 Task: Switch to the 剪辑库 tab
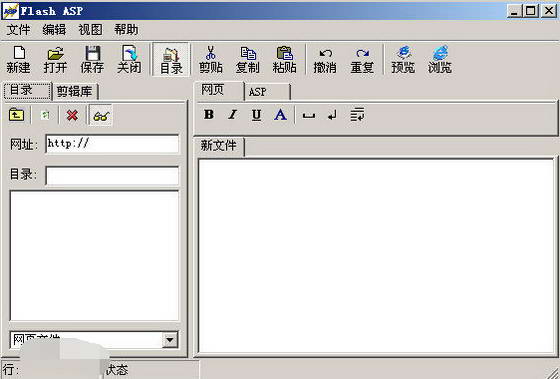pyautogui.click(x=75, y=91)
